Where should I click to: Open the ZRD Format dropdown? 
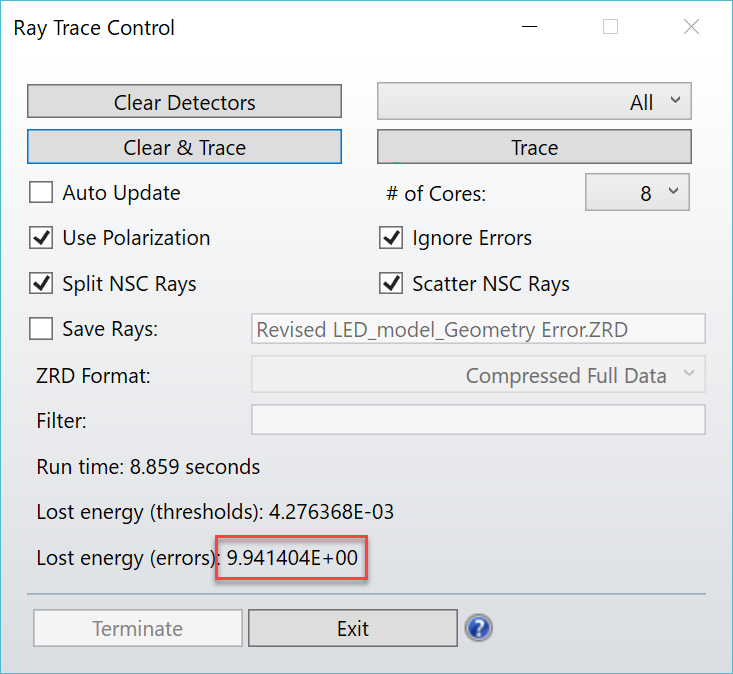point(478,374)
